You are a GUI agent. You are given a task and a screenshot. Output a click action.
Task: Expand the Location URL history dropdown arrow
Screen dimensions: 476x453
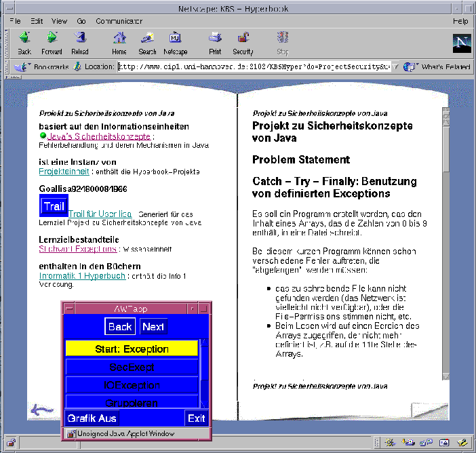pos(395,66)
